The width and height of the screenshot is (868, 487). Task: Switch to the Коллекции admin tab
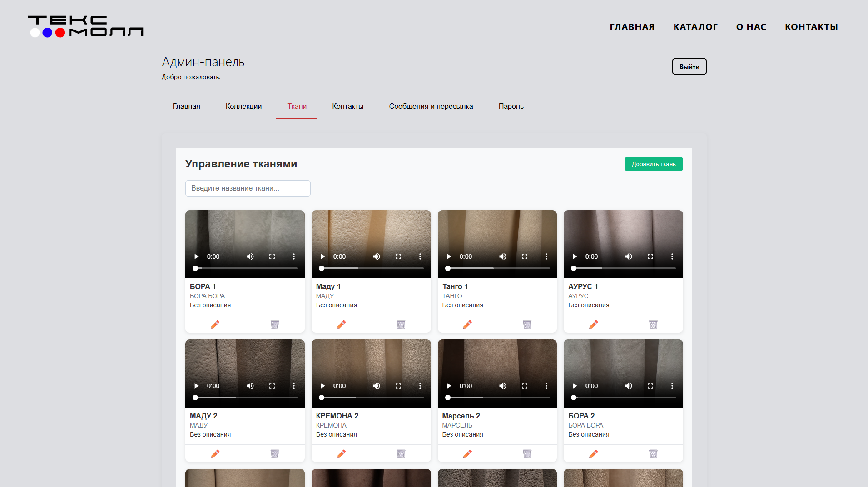pos(244,106)
